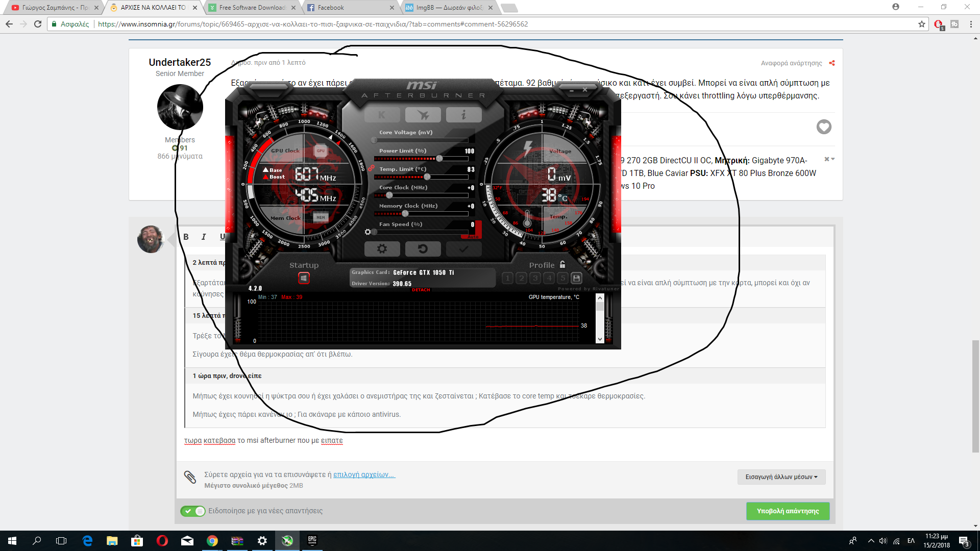
Task: Open the Kombustor K button in Afterburner
Action: pos(382,115)
